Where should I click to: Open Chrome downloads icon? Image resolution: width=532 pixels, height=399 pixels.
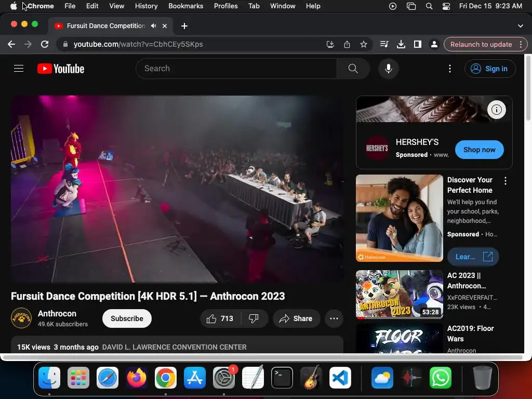401,44
